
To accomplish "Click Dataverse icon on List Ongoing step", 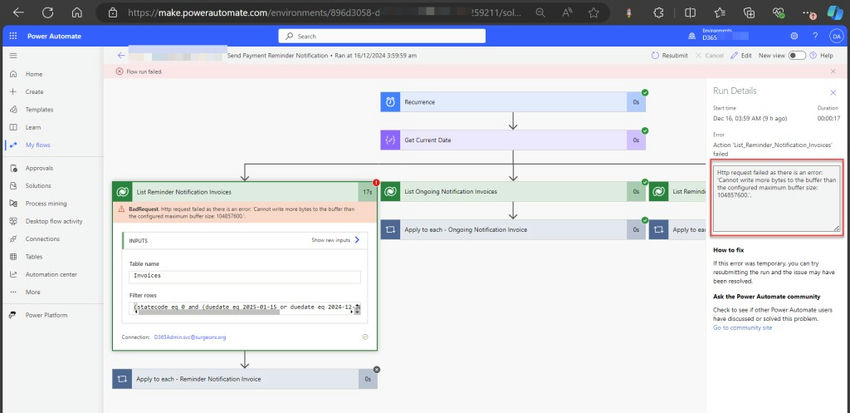I will (x=390, y=191).
